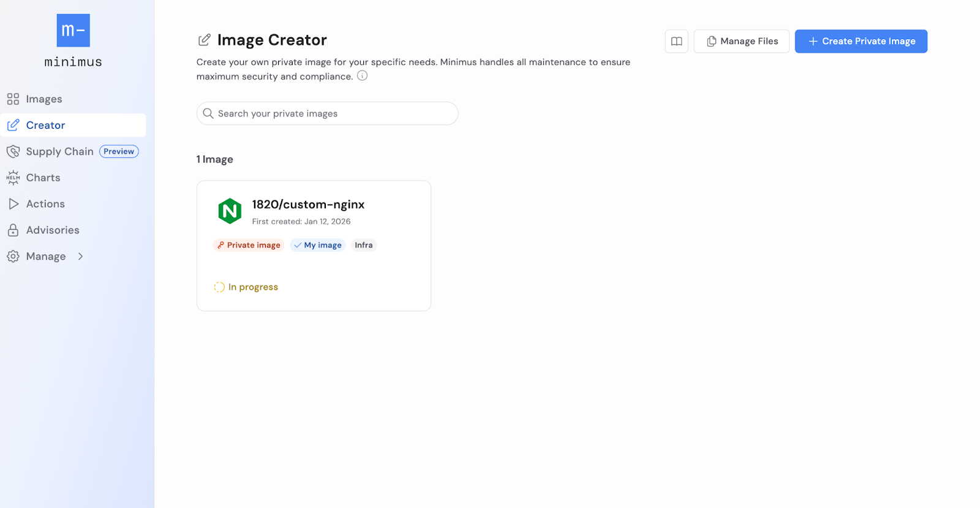Click the Actions play icon
980x508 pixels.
click(13, 204)
